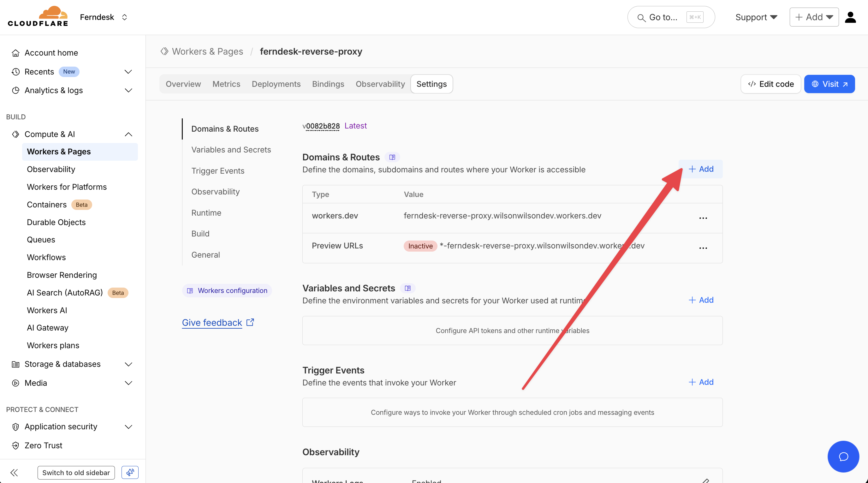Collapse the Compute & AI section

tap(128, 134)
